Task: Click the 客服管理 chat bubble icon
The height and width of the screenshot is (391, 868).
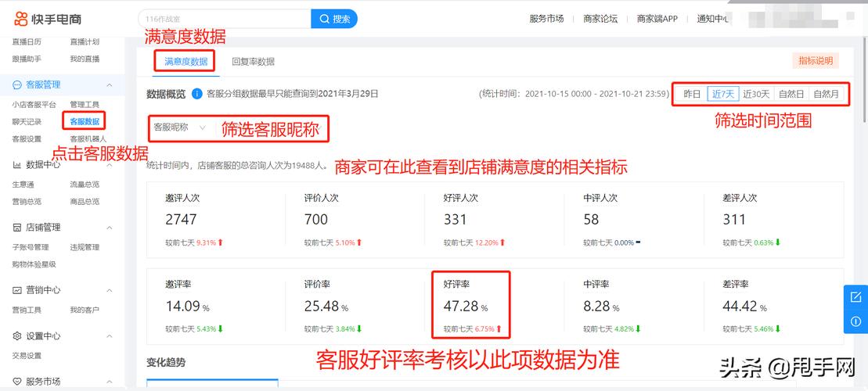Action: (17, 84)
